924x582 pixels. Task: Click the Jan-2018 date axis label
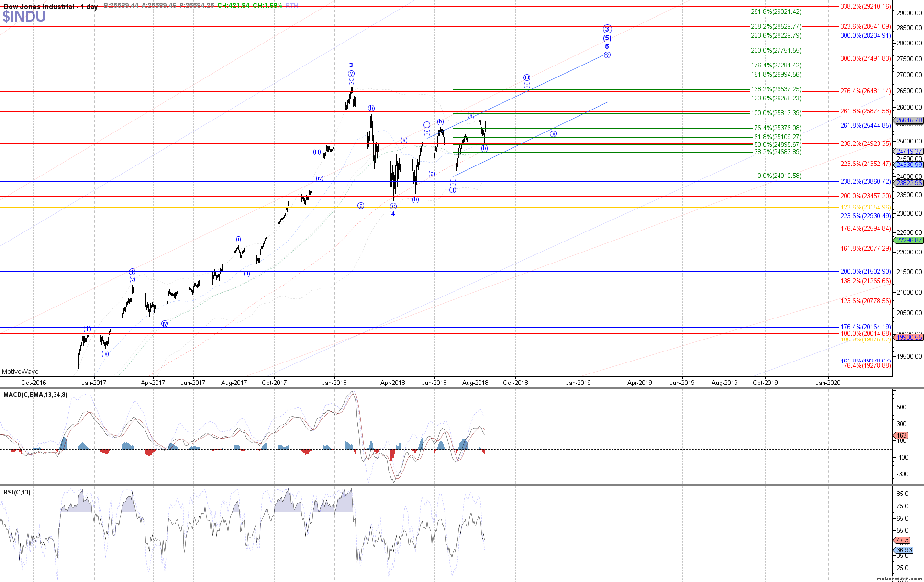point(334,383)
